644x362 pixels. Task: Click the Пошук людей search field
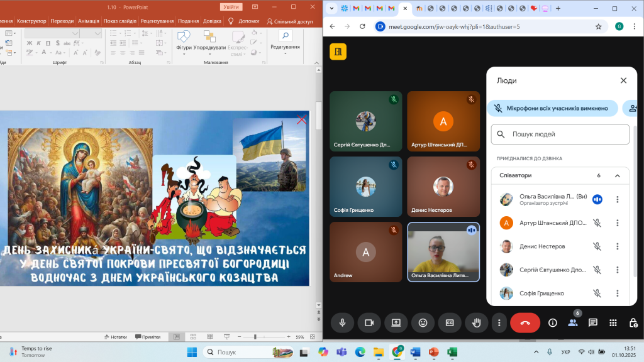tap(560, 134)
